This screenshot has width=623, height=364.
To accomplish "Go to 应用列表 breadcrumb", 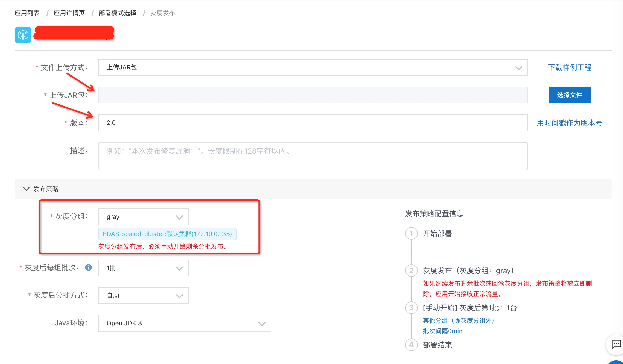I will 27,13.
